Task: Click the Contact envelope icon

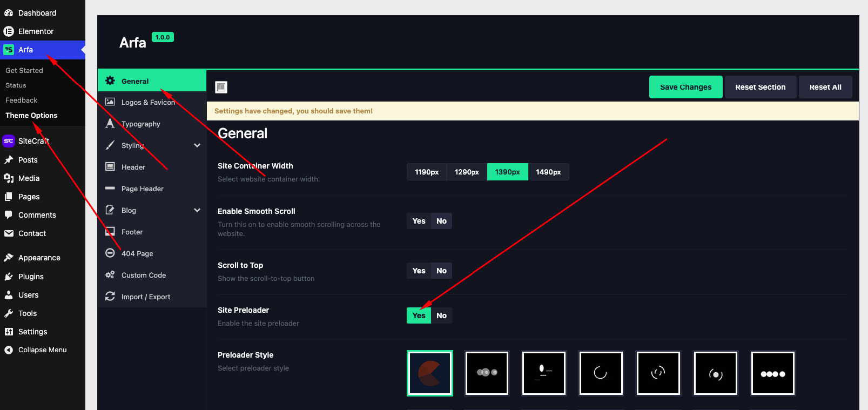Action: (x=9, y=233)
